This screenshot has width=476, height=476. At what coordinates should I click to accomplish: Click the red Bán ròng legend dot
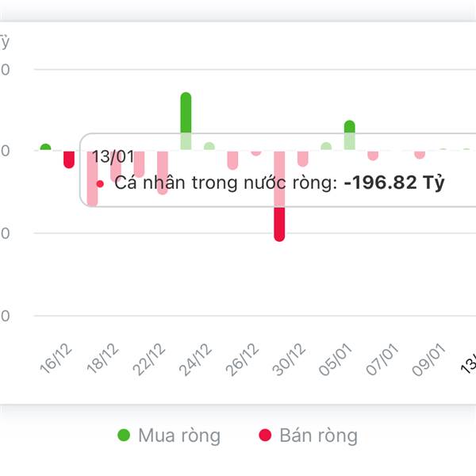click(265, 435)
